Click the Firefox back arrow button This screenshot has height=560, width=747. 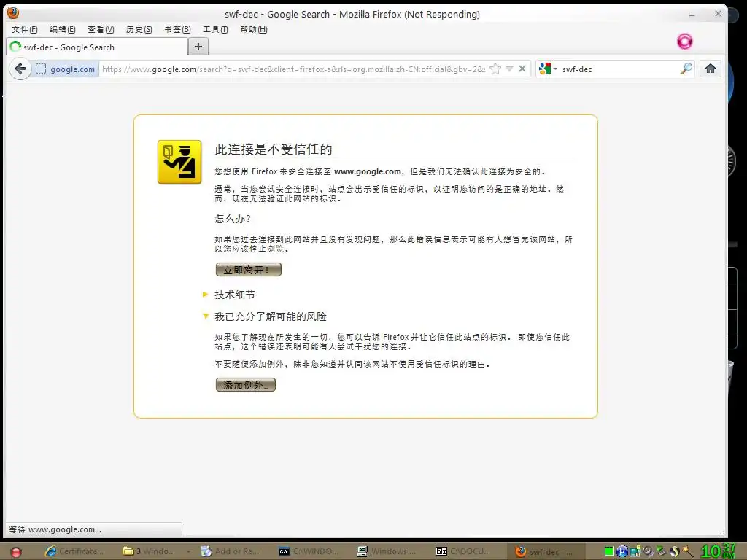point(20,69)
